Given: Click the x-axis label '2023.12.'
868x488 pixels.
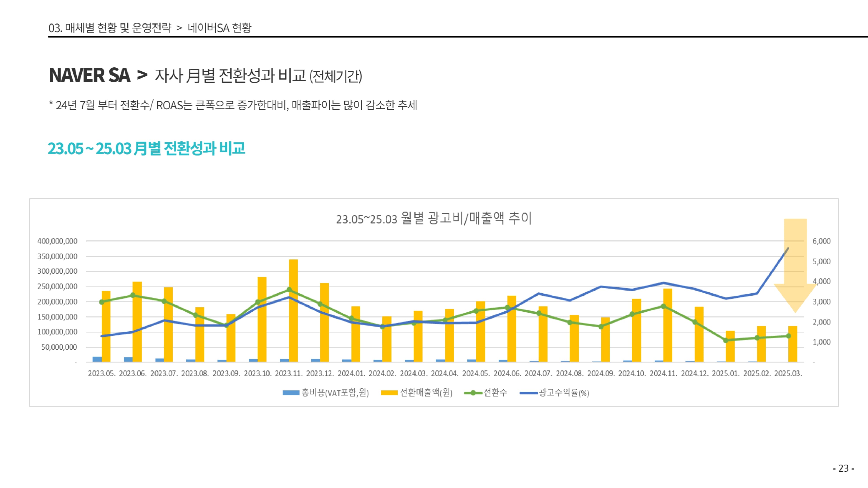Looking at the screenshot, I should pyautogui.click(x=320, y=373).
